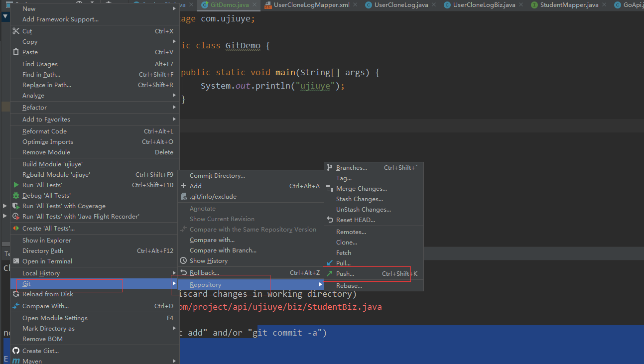This screenshot has height=364, width=644.
Task: Choose Mark Directory as entry
Action: [x=94, y=328]
